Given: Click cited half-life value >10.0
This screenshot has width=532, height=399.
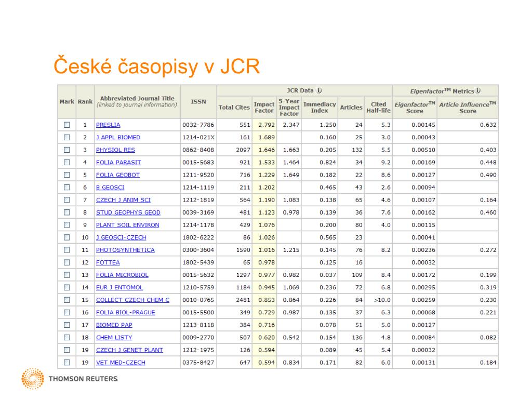Looking at the screenshot, I should pos(382,300).
